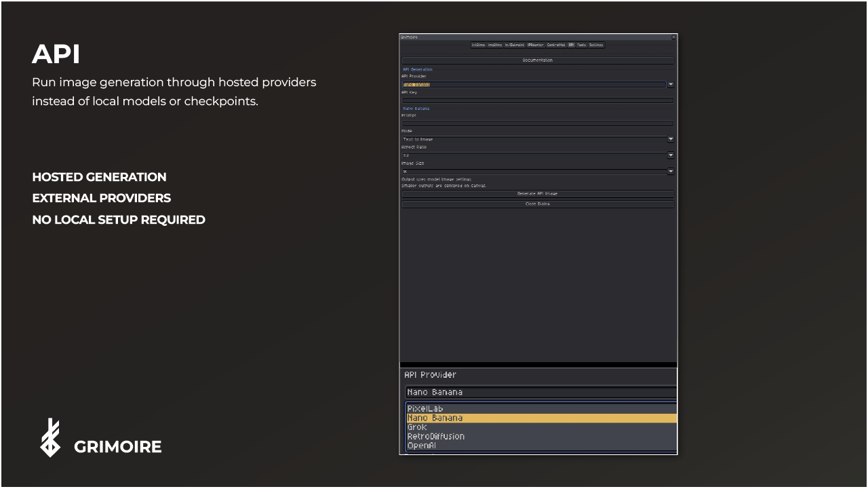Open the Aspect Ratio dropdown arrow
Screen dimensions: 868x489
coord(671,155)
